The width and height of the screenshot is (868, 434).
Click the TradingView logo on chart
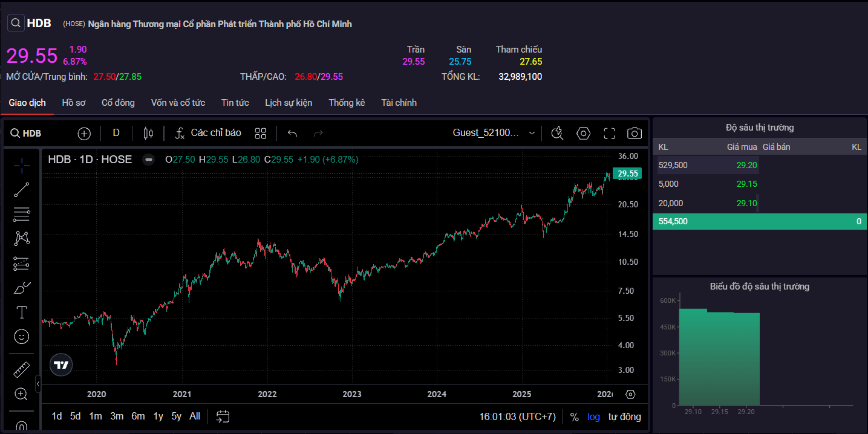tap(61, 365)
